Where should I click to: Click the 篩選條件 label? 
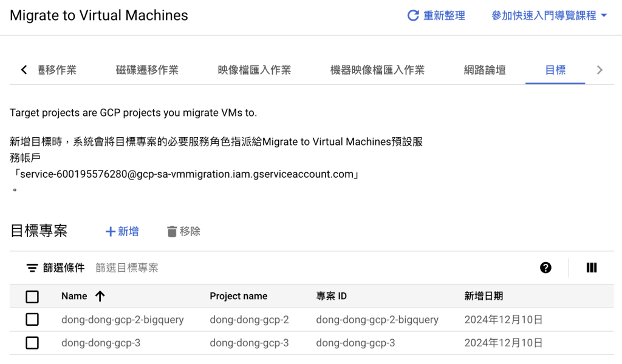[x=63, y=268]
